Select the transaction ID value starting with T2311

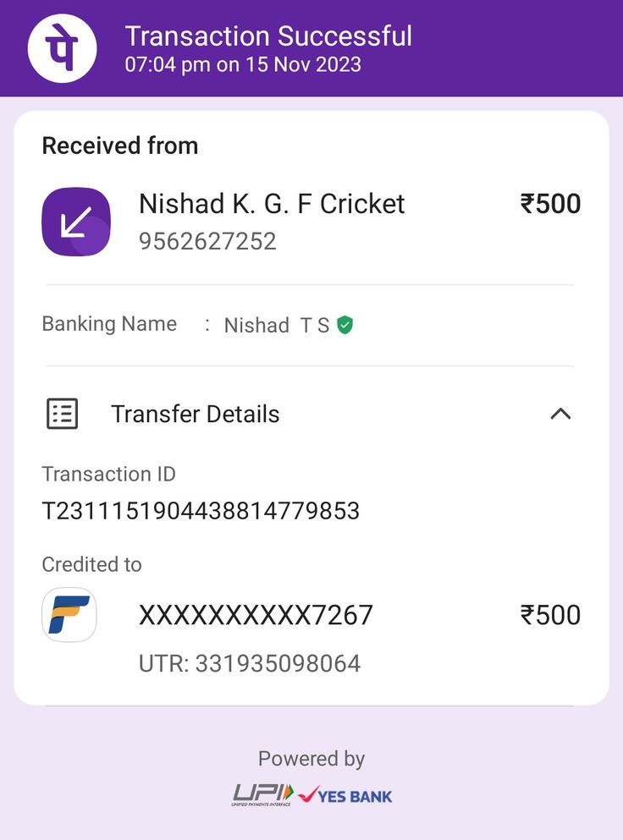tap(201, 511)
